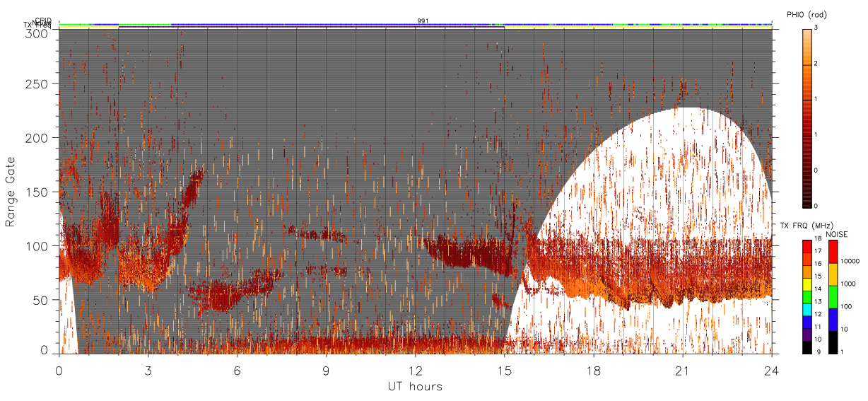Click the green NOISE swatch between 100 and 1000
The width and height of the screenshot is (868, 401).
833,297
